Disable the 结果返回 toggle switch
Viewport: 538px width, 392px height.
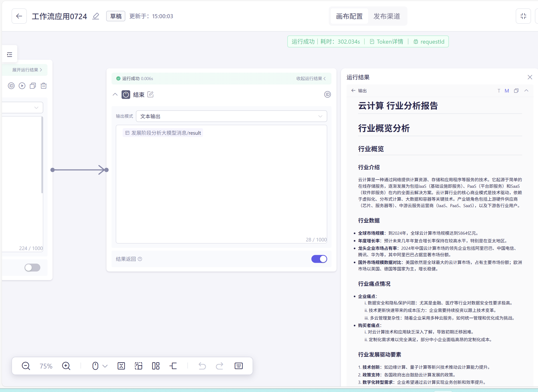319,259
